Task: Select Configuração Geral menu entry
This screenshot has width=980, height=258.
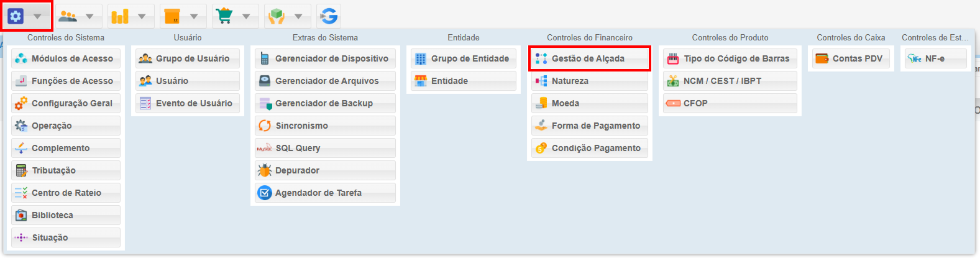Action: (x=66, y=103)
